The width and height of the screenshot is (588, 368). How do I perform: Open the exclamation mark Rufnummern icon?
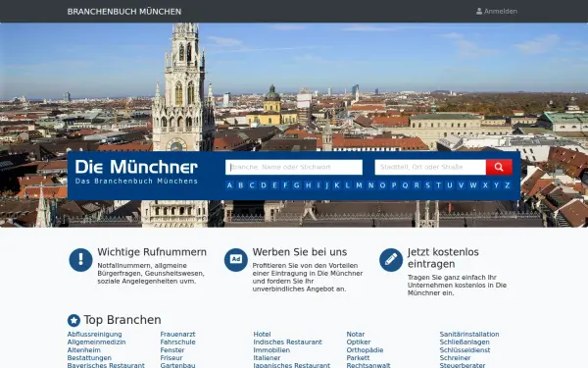pos(80,260)
